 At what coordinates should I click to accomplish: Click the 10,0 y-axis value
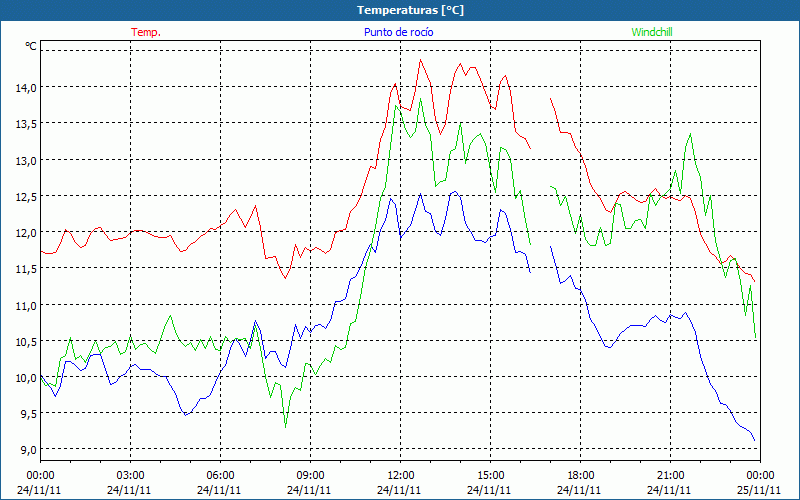click(x=26, y=378)
